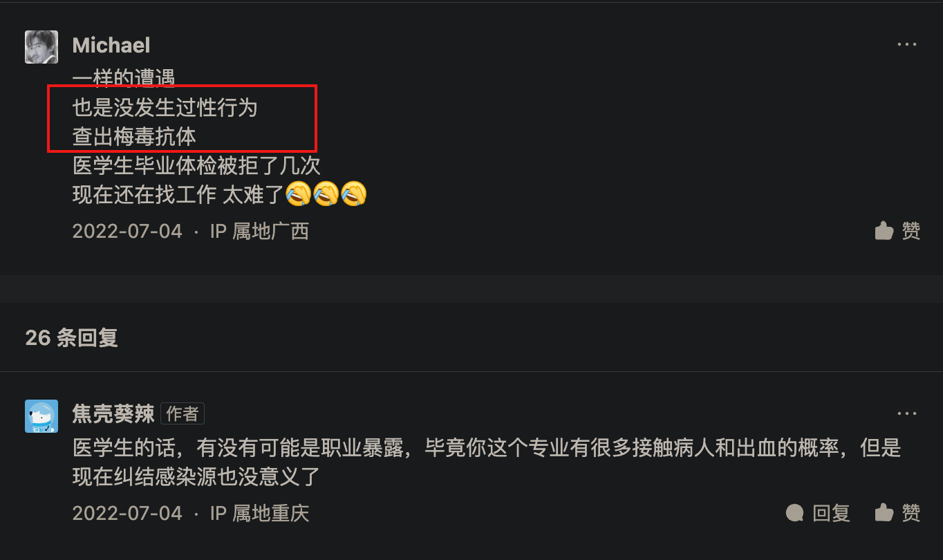Open 焦壳葵辣's avatar image
The height and width of the screenshot is (560, 943).
coord(41,416)
